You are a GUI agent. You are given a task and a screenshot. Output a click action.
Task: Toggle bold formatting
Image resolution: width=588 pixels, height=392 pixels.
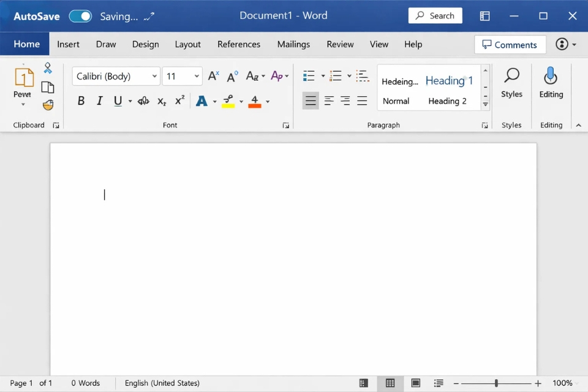click(81, 100)
